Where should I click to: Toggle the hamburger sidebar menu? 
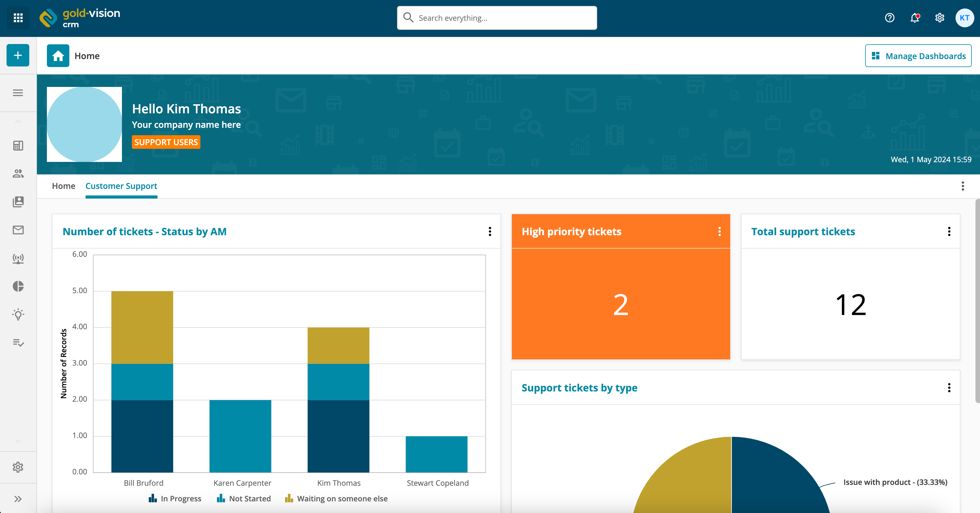[x=18, y=93]
